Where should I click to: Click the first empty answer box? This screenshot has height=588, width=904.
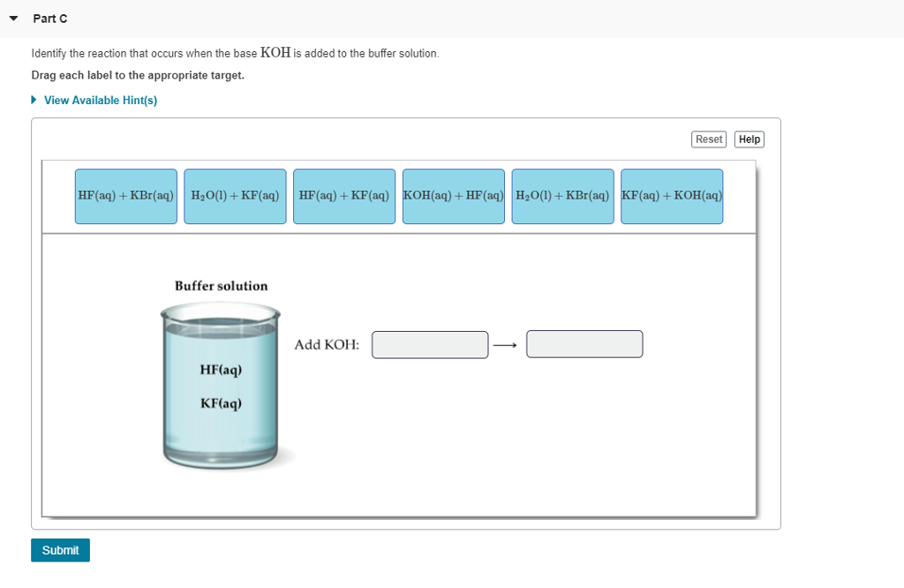430,344
